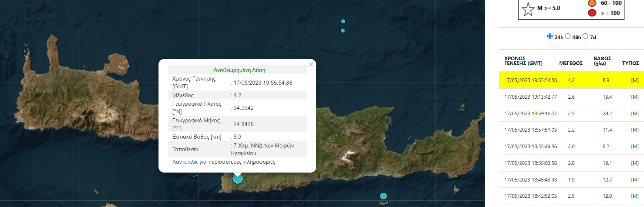644x207 pixels.
Task: Click the latitude value 34.9942
Action: (243, 108)
